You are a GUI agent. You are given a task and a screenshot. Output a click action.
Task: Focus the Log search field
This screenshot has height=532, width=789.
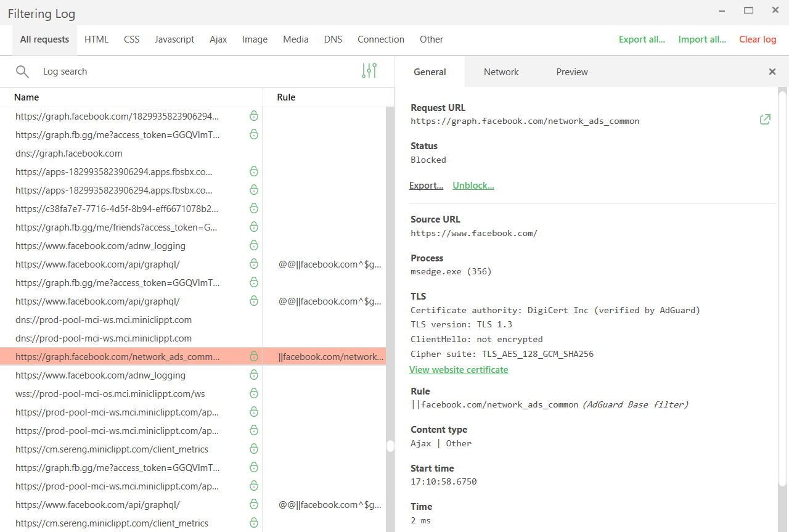pos(197,72)
